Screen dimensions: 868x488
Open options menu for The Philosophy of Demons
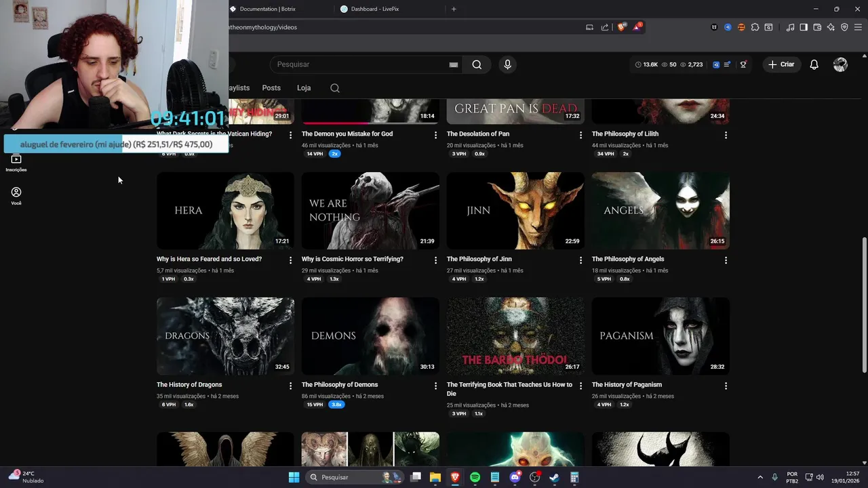coord(435,386)
